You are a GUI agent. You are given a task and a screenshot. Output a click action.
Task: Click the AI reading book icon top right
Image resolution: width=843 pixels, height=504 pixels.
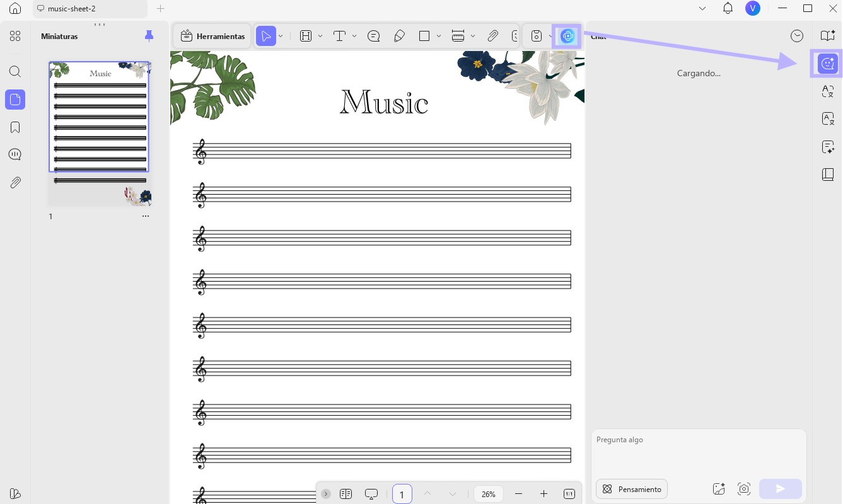[828, 35]
